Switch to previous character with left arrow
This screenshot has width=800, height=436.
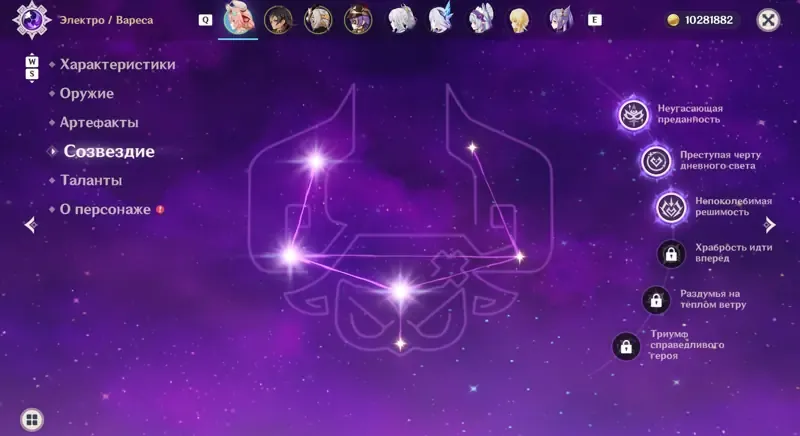point(31,224)
